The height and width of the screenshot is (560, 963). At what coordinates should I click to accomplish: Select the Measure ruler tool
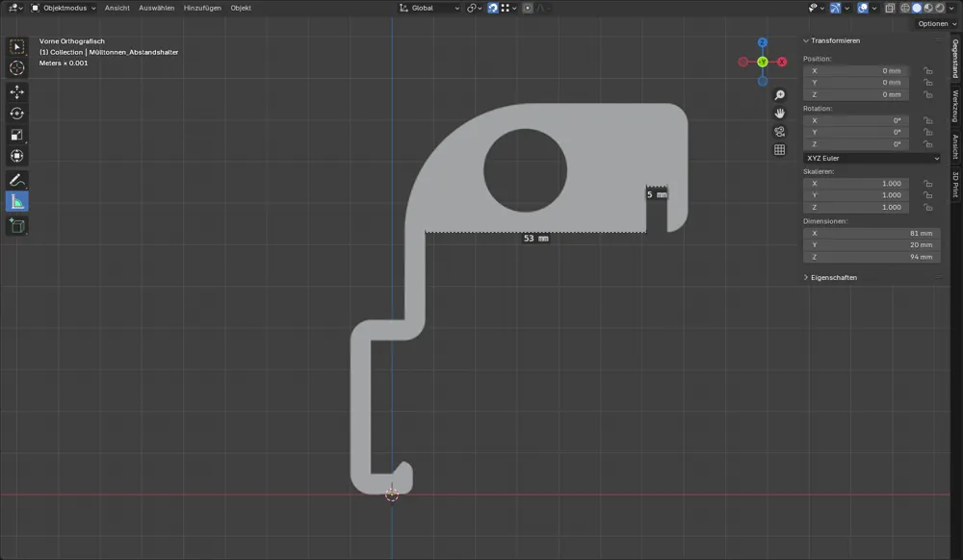(17, 202)
